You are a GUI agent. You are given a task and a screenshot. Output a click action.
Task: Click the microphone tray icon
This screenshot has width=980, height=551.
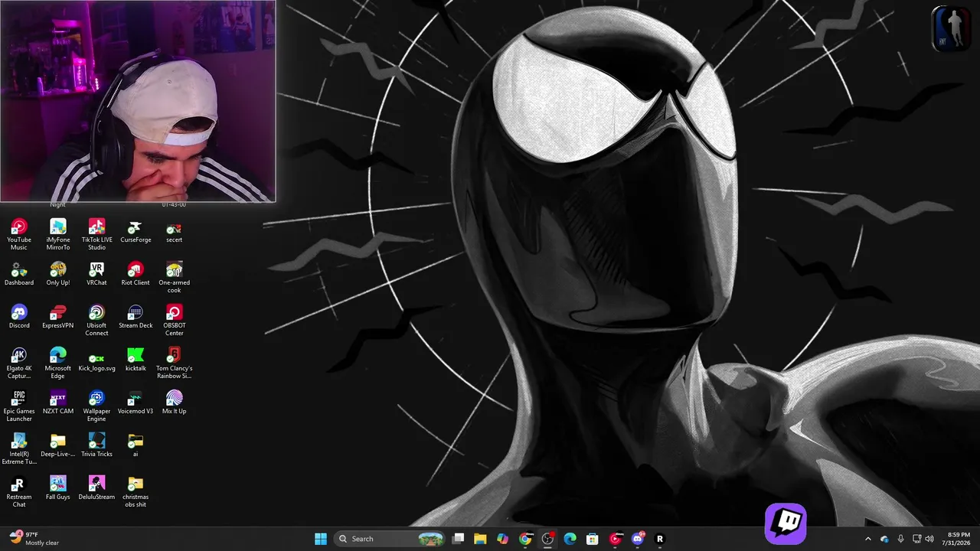pos(900,539)
